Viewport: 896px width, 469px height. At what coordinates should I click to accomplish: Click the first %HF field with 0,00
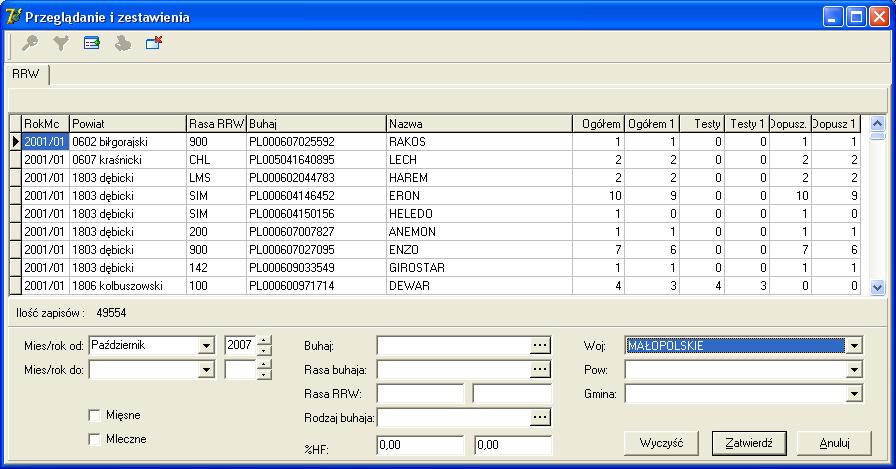point(421,445)
